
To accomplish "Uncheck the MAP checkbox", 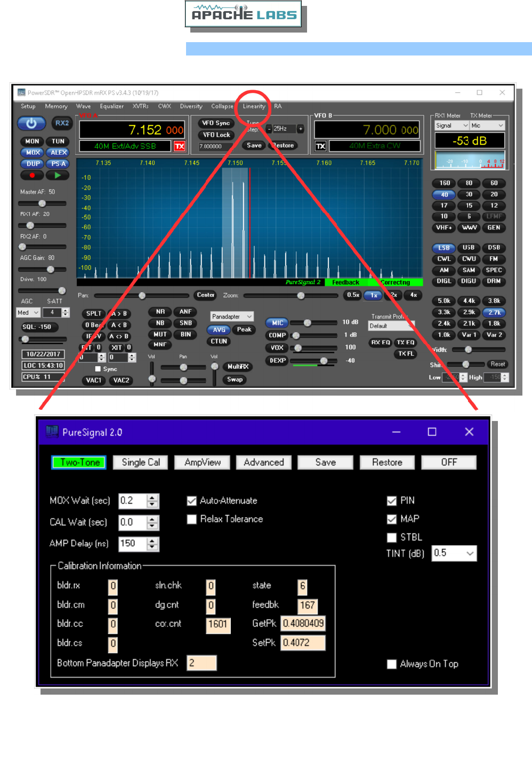I will [392, 519].
